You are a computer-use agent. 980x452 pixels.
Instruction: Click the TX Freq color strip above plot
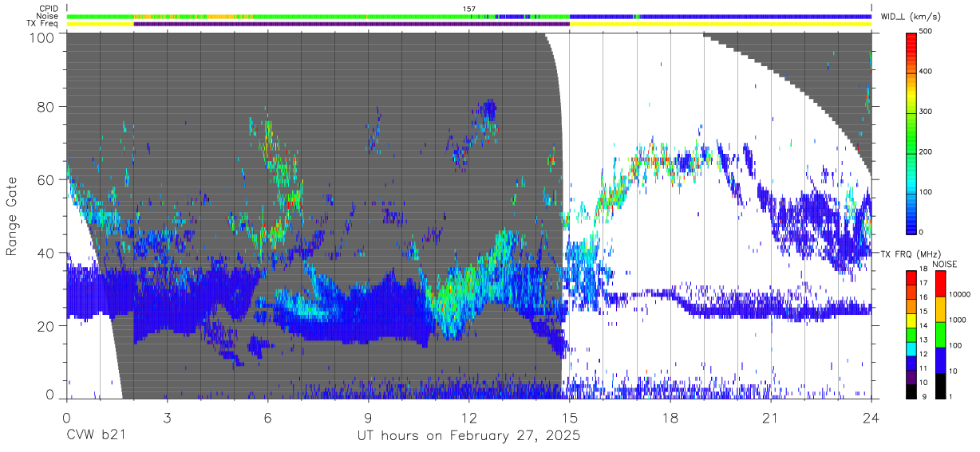(x=469, y=24)
